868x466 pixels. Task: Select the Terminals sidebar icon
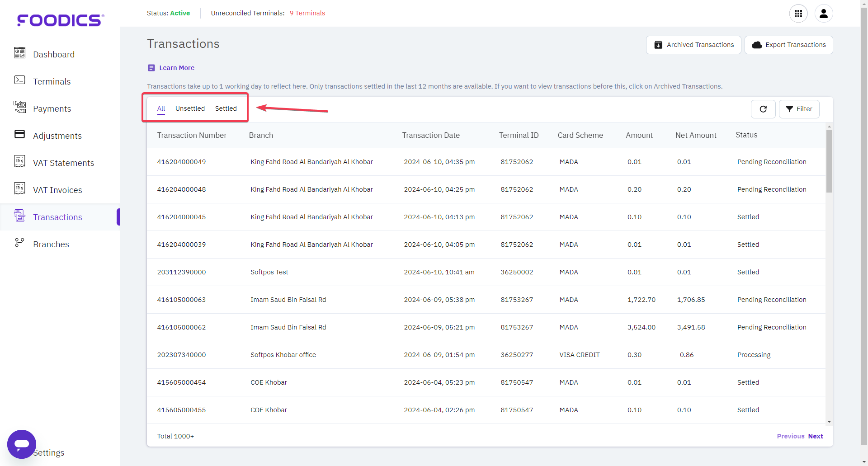pos(19,80)
